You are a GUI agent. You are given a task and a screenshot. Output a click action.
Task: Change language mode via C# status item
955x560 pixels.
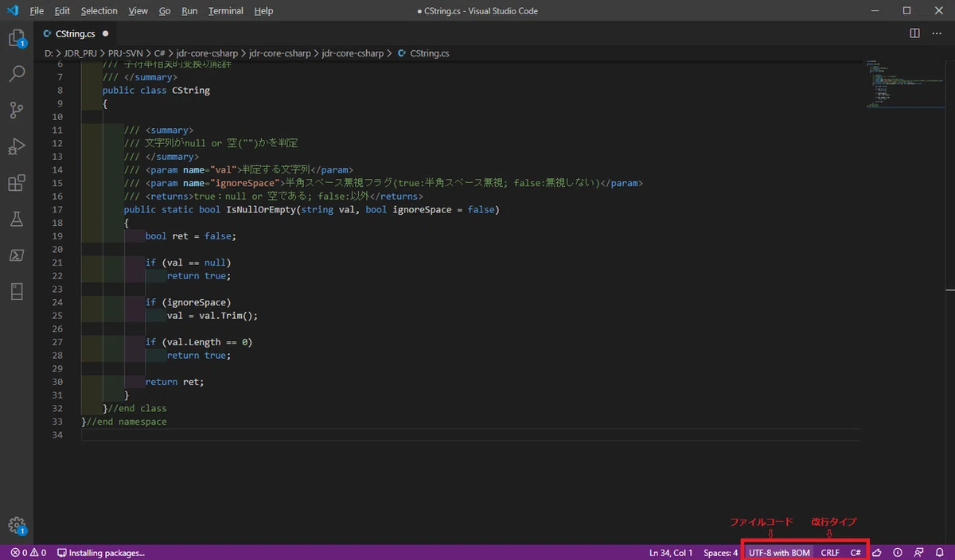856,552
